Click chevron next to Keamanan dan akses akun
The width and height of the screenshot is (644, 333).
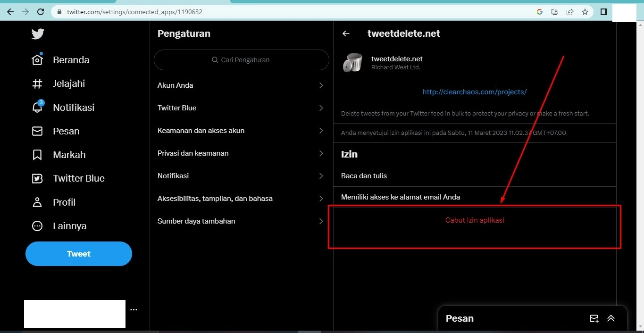pyautogui.click(x=321, y=131)
